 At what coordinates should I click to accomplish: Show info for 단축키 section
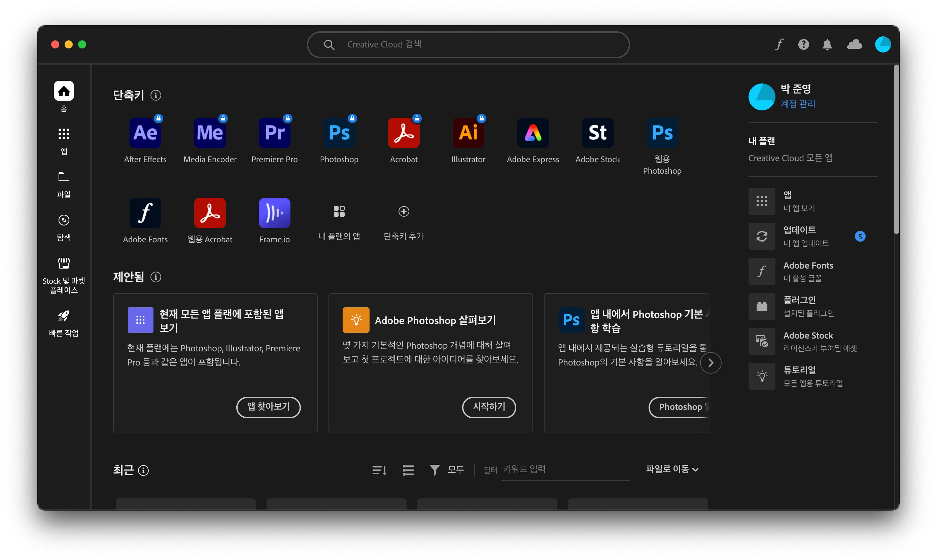pyautogui.click(x=156, y=95)
